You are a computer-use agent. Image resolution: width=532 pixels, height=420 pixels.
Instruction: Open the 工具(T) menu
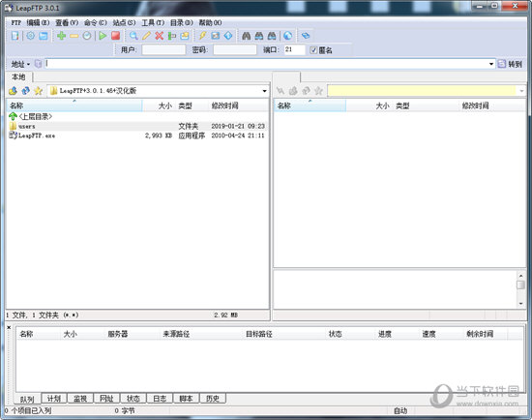153,22
